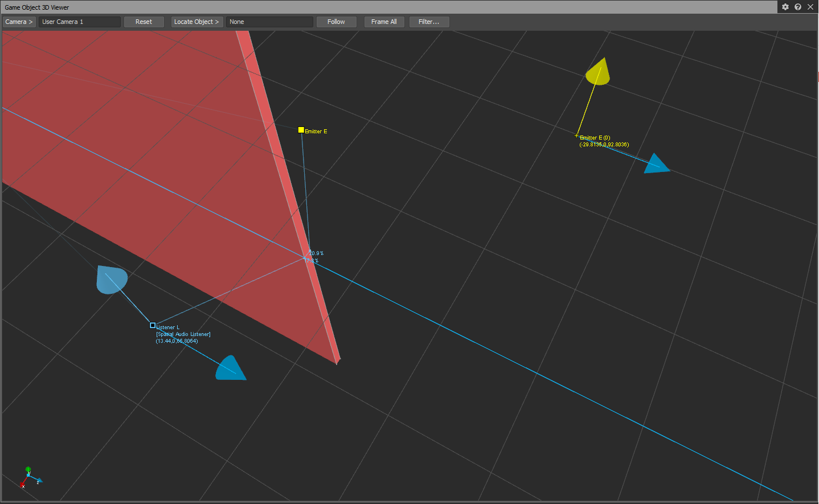Open the Camera dropdown menu
The image size is (819, 504).
click(x=19, y=22)
